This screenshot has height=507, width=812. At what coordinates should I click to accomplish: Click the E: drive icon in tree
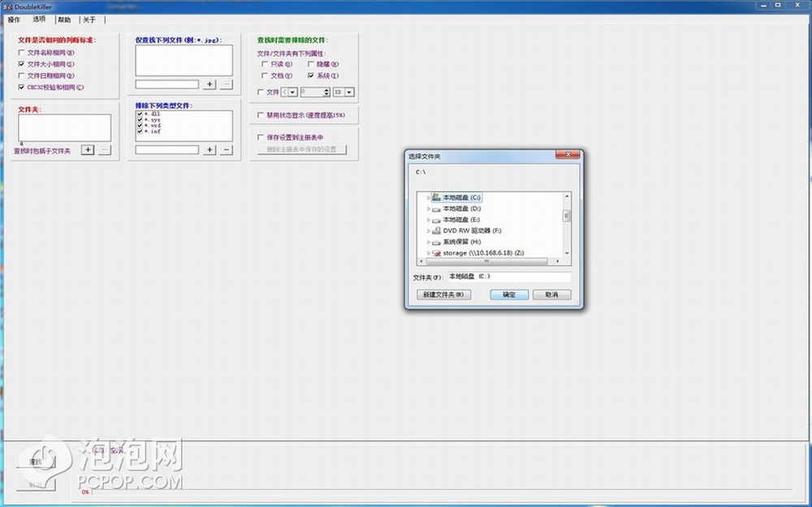(436, 220)
